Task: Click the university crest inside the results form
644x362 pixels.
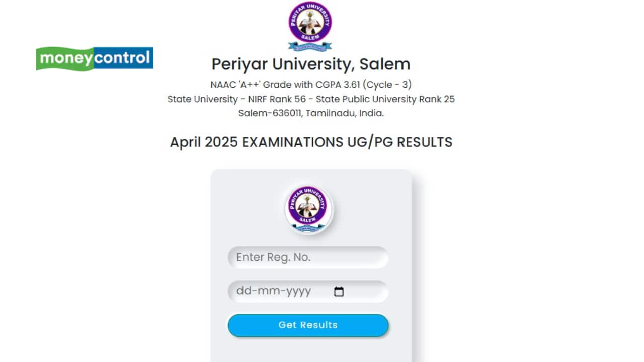Action: click(x=308, y=207)
